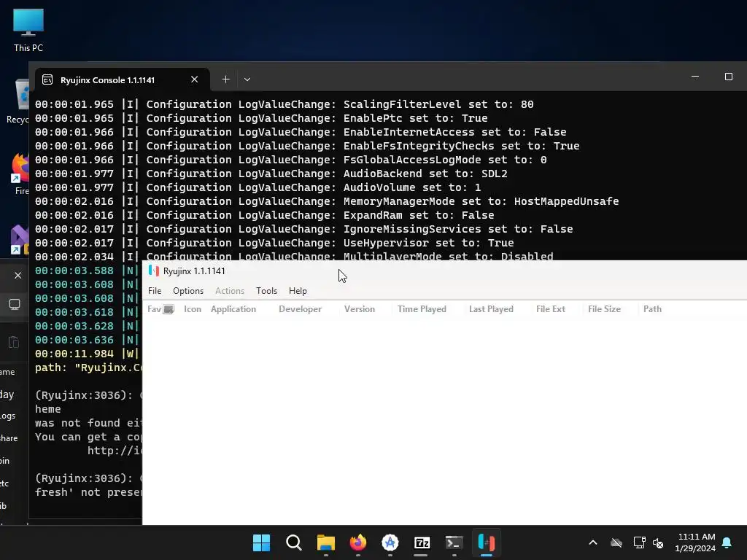Click the 00:00:11.984 warning log line
This screenshot has width=747, height=560.
click(x=88, y=354)
